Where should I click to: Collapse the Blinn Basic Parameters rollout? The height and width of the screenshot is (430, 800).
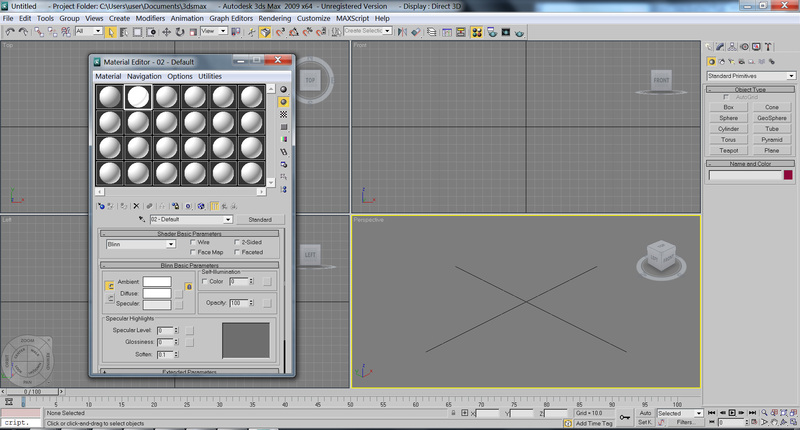[189, 265]
